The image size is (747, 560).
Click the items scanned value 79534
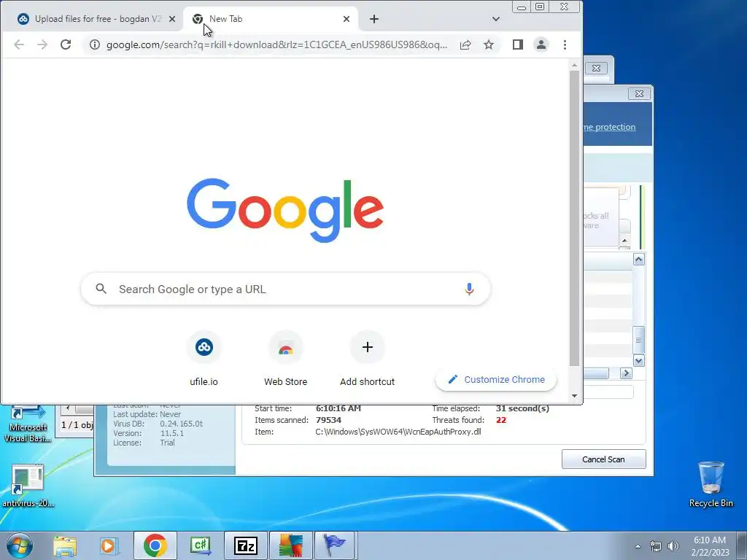329,420
